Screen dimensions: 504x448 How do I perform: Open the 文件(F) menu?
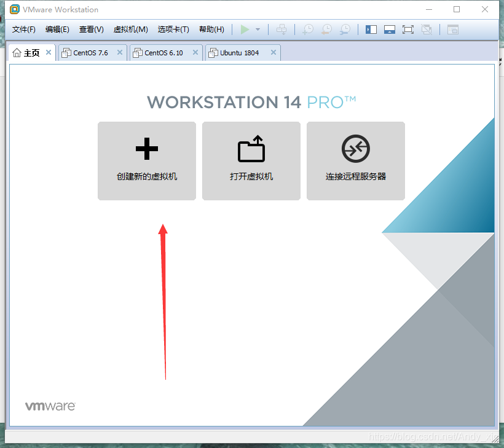24,29
